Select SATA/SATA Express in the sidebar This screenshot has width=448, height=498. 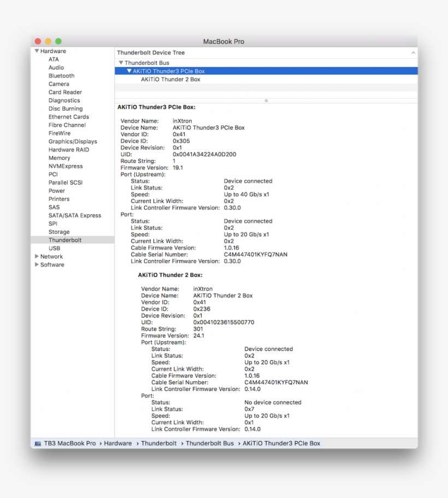click(x=75, y=215)
